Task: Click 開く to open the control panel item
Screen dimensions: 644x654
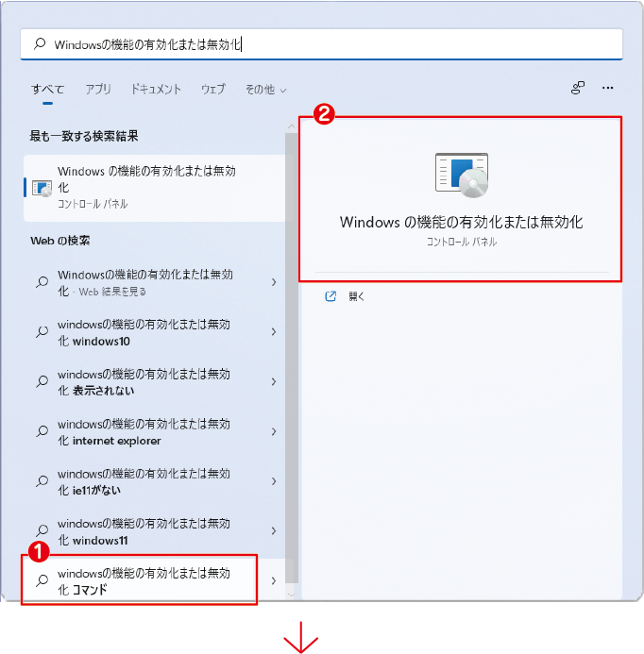Action: pyautogui.click(x=356, y=296)
